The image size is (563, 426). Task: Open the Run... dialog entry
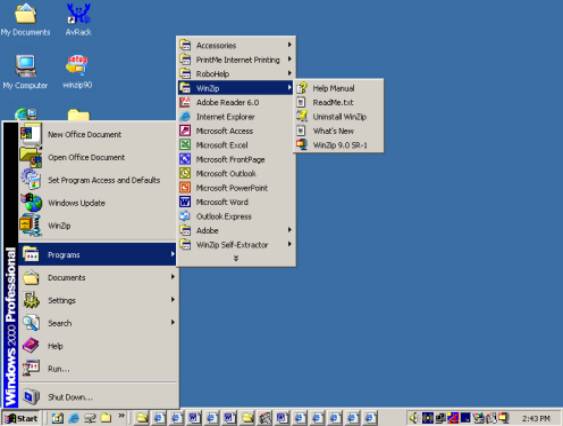pos(98,369)
